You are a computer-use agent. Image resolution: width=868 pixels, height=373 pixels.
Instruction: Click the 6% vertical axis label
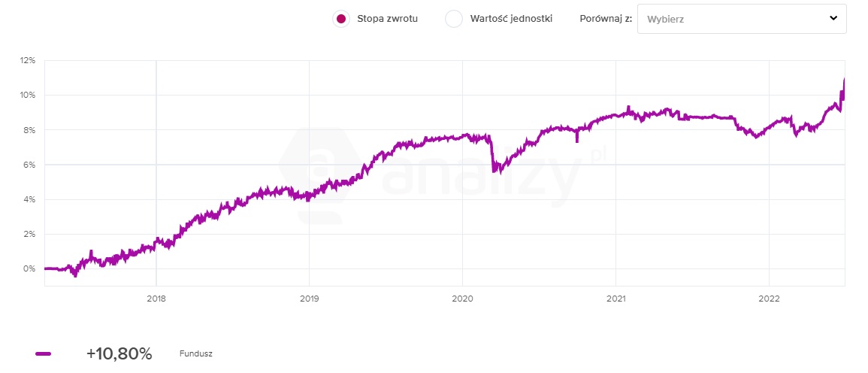[29, 165]
